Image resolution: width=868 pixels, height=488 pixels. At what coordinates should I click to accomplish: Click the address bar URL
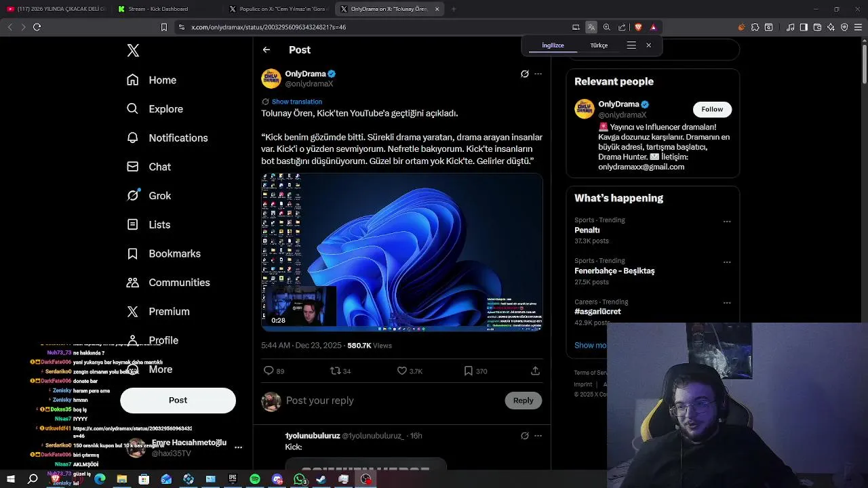click(269, 27)
